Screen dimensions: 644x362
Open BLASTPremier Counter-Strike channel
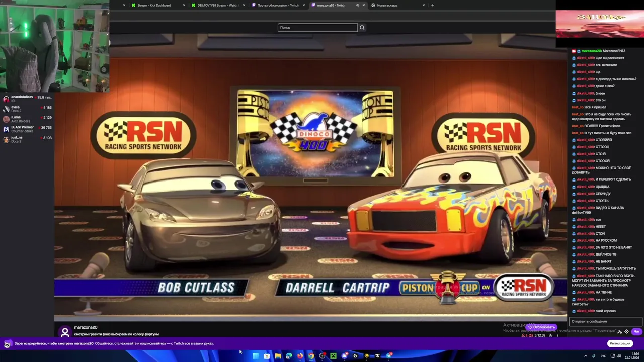click(28, 129)
